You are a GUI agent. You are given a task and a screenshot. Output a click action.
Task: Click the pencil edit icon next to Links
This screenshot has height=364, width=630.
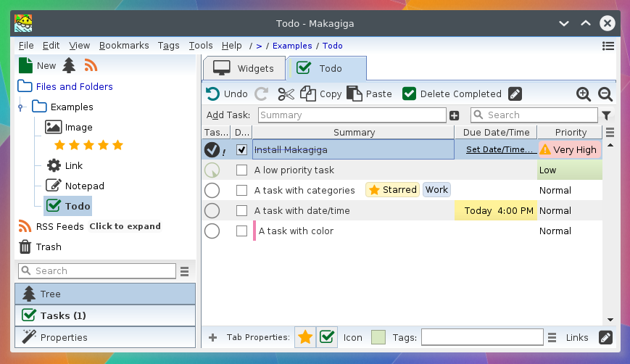[x=605, y=337]
